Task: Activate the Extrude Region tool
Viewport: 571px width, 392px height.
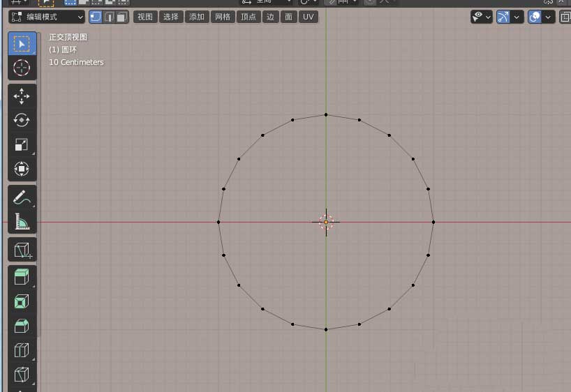Action: coord(22,277)
